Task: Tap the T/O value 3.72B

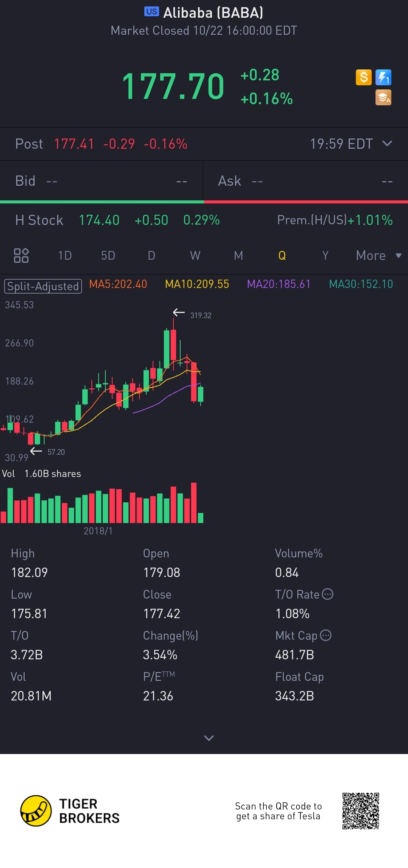Action: click(x=27, y=655)
